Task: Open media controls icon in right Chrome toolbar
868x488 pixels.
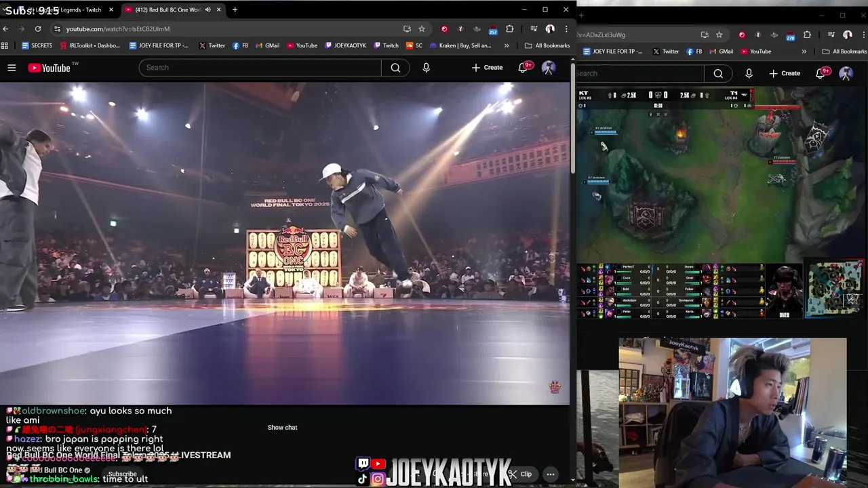Action: 831,35
